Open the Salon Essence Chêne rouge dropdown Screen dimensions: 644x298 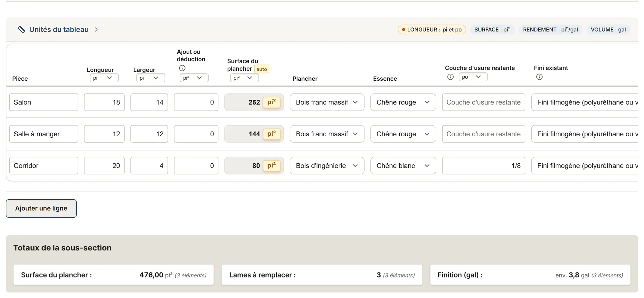403,102
